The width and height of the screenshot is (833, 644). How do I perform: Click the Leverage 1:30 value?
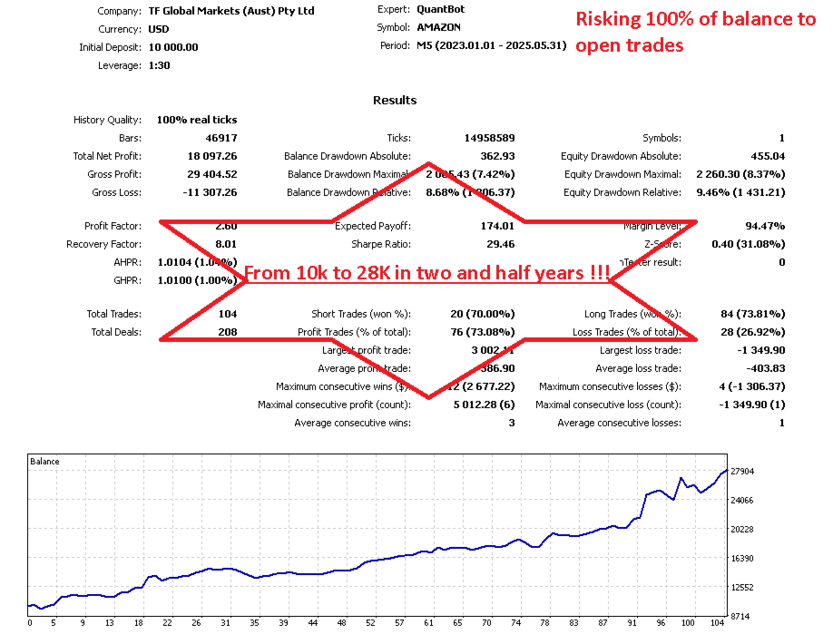click(158, 64)
